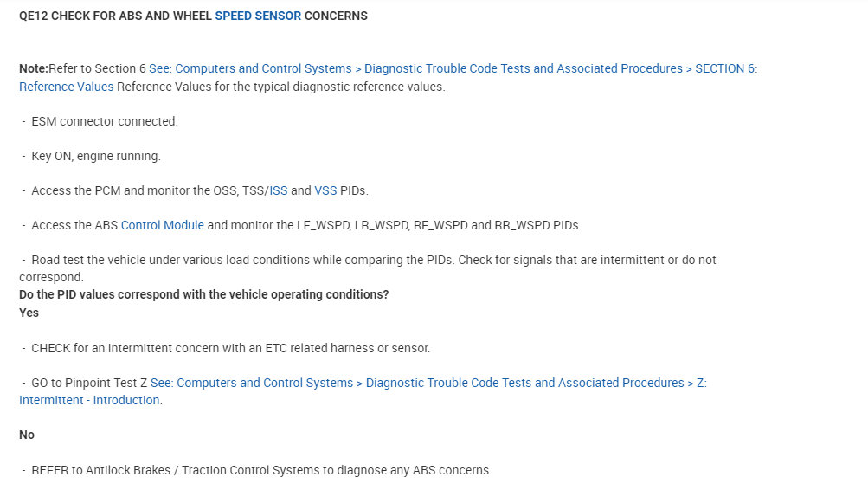Open the VSS link
This screenshot has height=490, width=868.
pyautogui.click(x=325, y=190)
